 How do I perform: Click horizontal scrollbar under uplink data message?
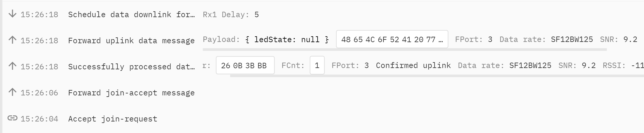(x=405, y=50)
